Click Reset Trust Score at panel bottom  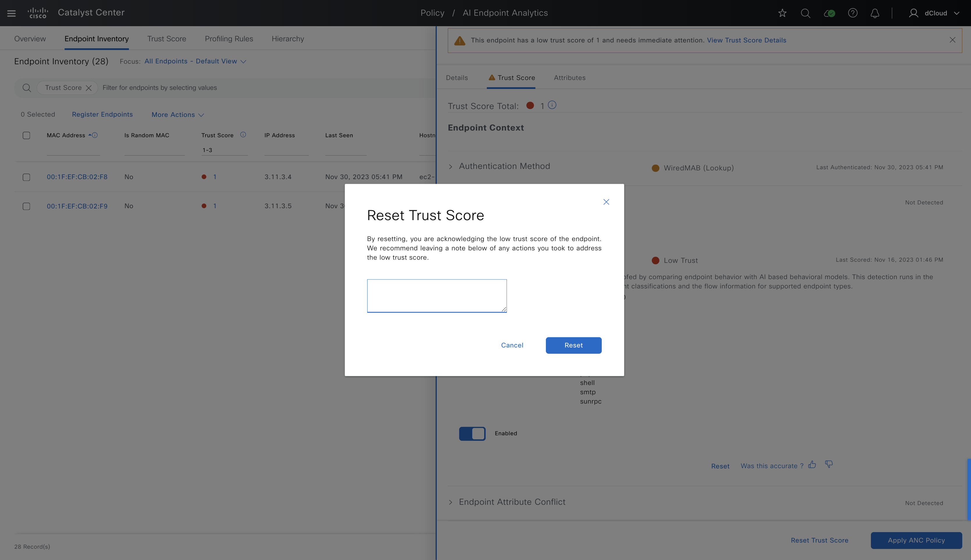click(819, 541)
